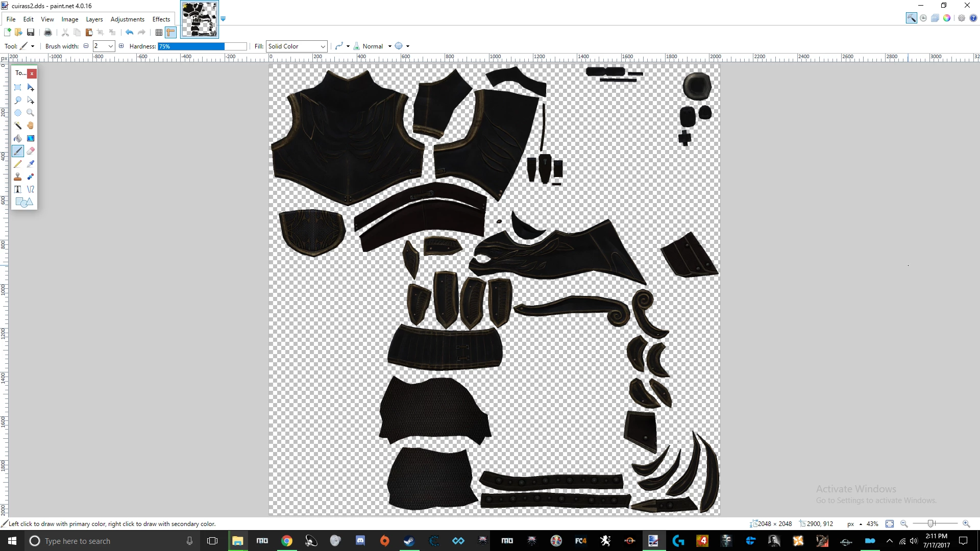Click the Paste clipboard icon
Screen dimensions: 980x551
[89, 32]
